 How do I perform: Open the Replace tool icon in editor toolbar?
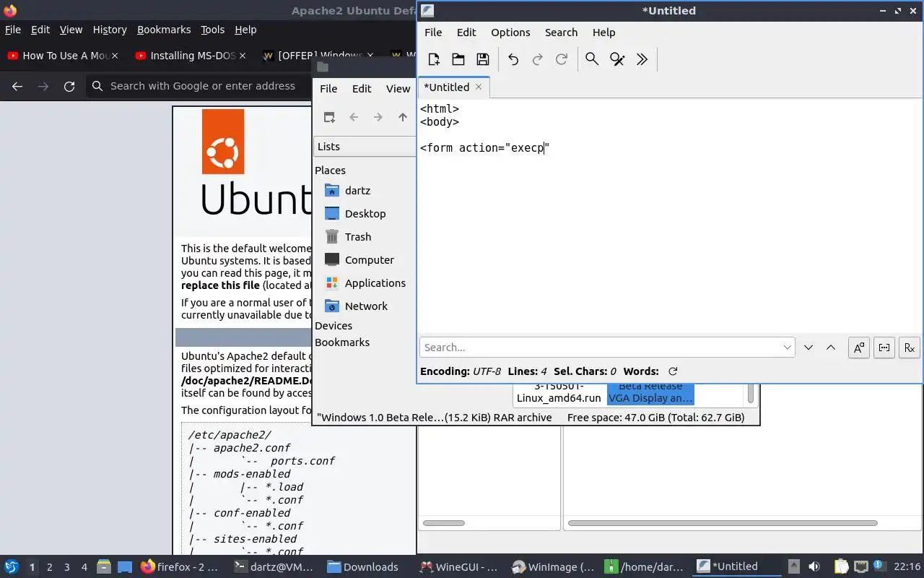coord(617,59)
